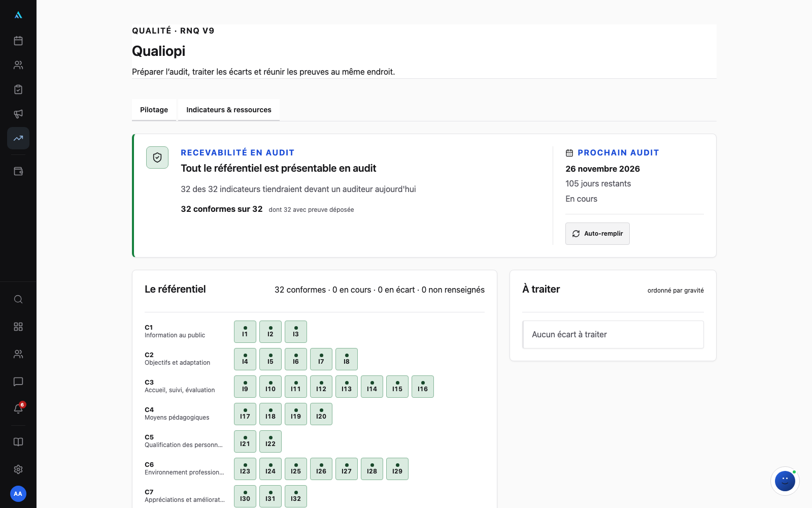Open the chat message icon in sidebar
812x508 pixels.
click(x=18, y=382)
